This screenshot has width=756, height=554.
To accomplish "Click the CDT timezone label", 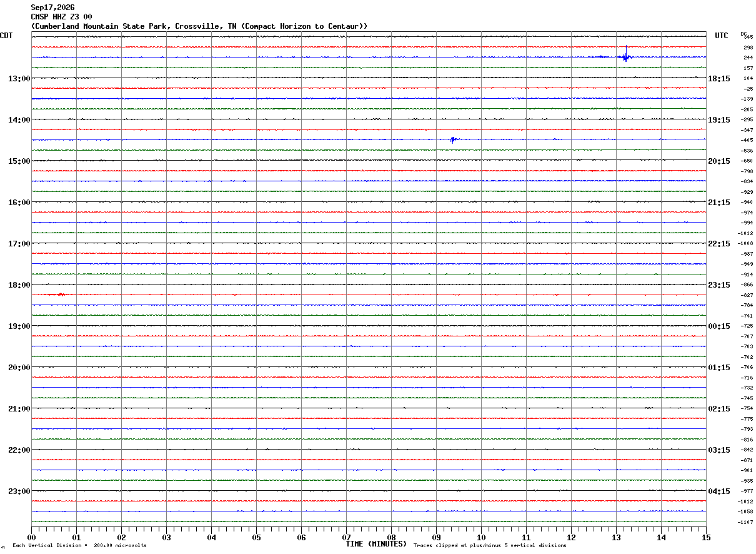I will pyautogui.click(x=6, y=36).
